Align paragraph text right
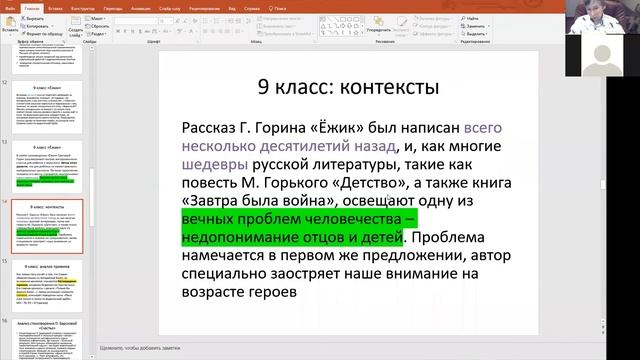The width and height of the screenshot is (640, 360). coord(220,31)
